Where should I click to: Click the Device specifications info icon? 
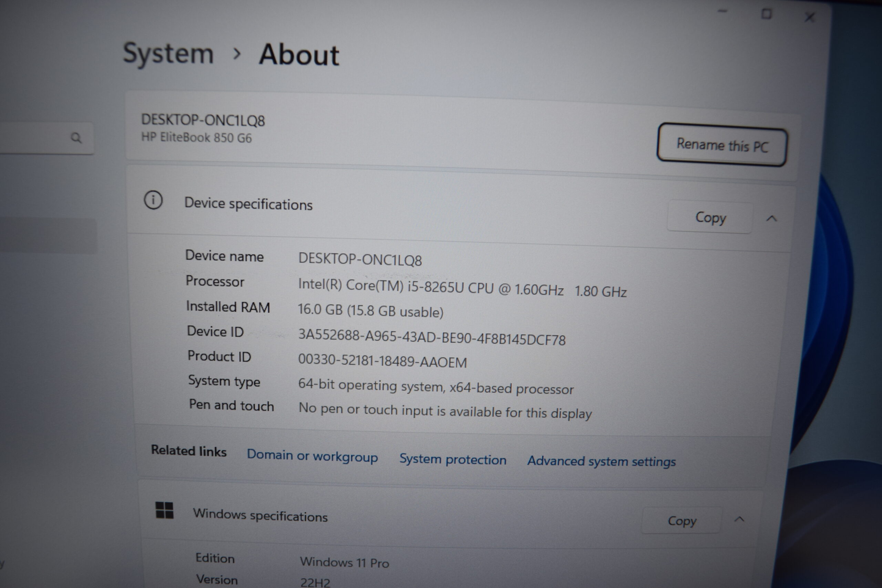(x=153, y=200)
